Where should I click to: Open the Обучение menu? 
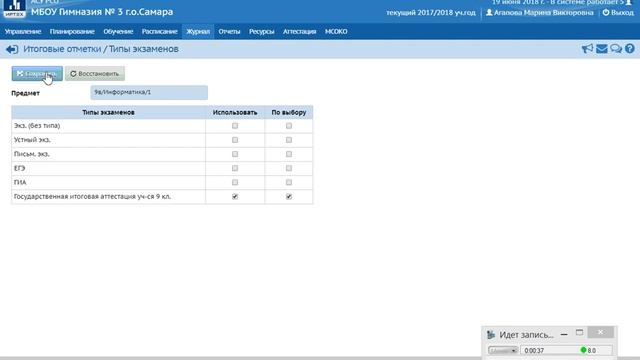118,31
